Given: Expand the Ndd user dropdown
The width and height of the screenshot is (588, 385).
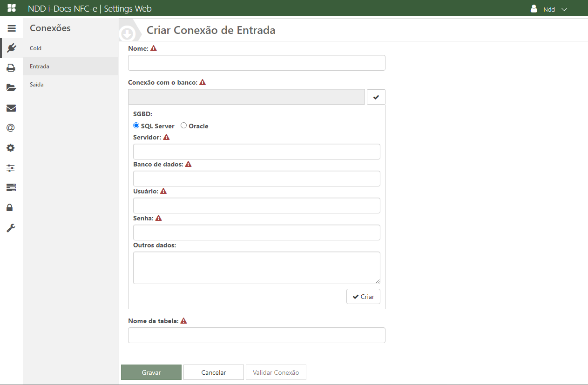Looking at the screenshot, I should (549, 9).
